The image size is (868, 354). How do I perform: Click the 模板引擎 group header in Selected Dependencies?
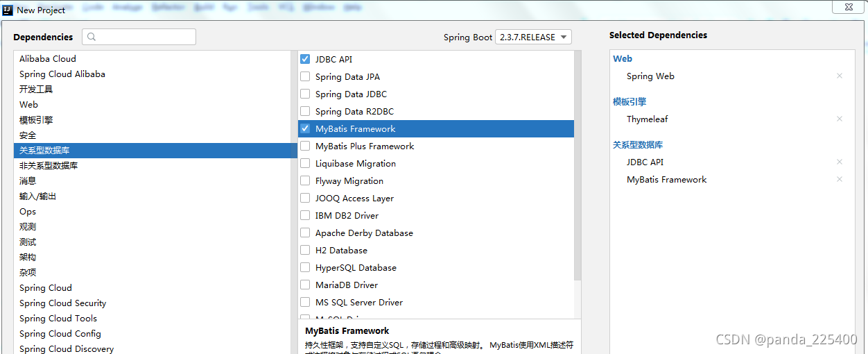click(630, 102)
